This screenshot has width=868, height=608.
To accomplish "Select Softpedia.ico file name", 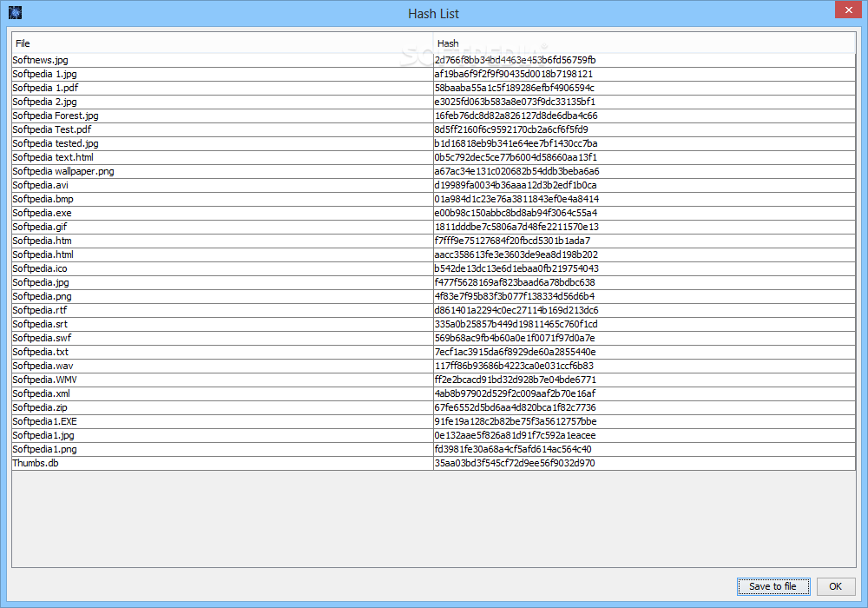I will [40, 268].
